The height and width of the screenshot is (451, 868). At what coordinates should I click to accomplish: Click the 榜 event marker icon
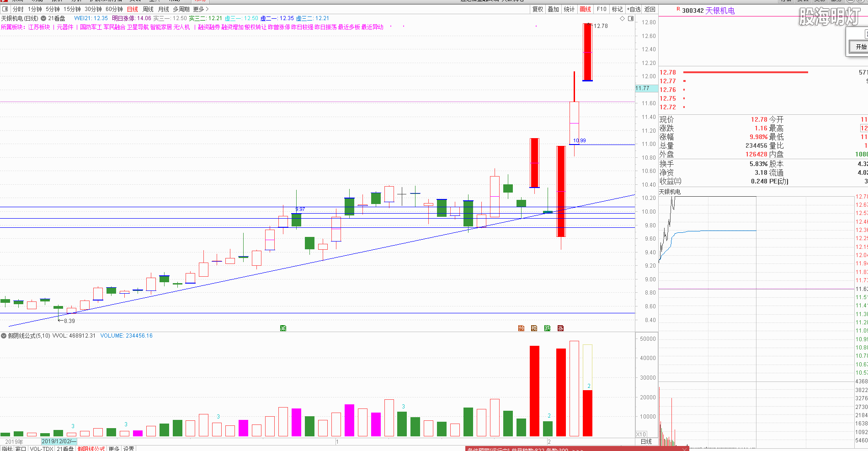point(534,328)
